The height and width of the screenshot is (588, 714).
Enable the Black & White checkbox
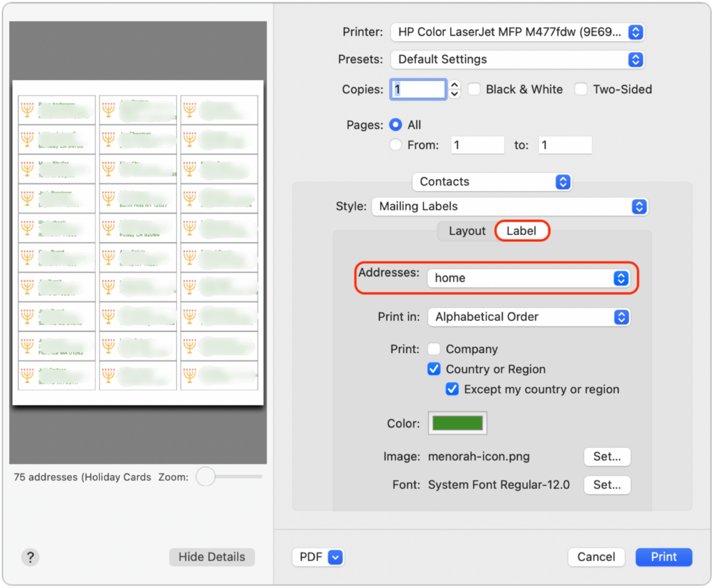(x=474, y=89)
